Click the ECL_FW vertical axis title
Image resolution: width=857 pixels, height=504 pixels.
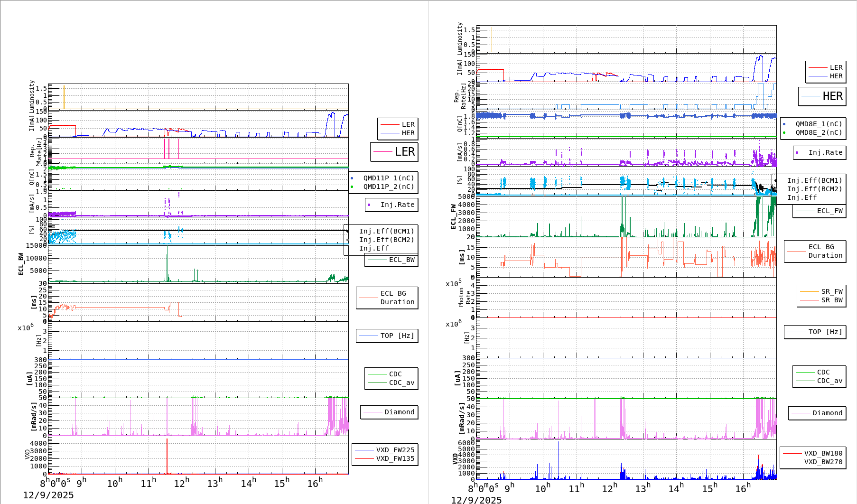point(453,217)
